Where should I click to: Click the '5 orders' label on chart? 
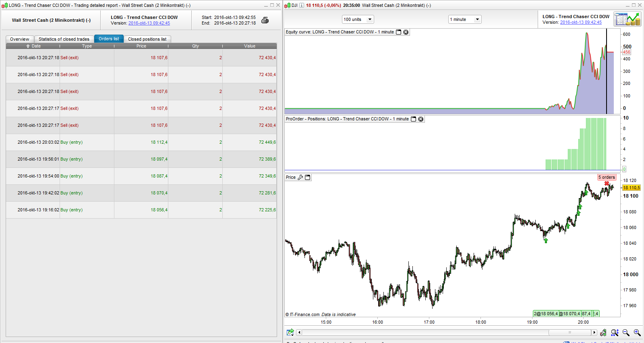[x=607, y=177]
